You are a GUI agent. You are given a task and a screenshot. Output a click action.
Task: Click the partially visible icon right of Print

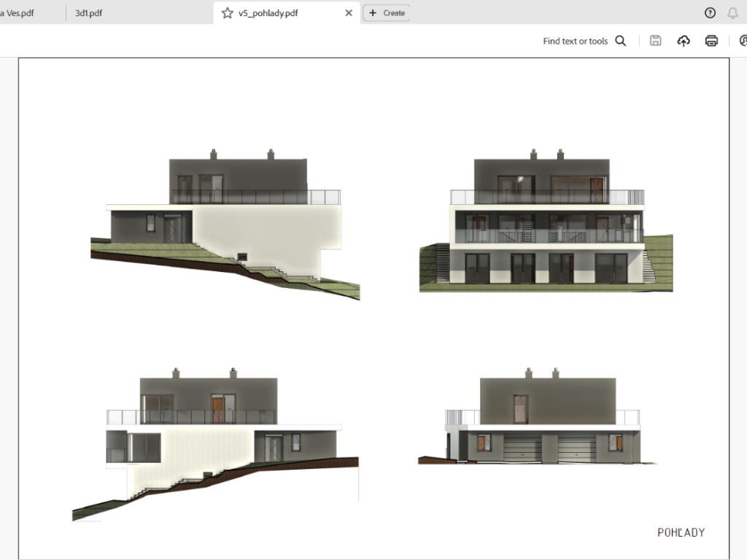(x=742, y=41)
